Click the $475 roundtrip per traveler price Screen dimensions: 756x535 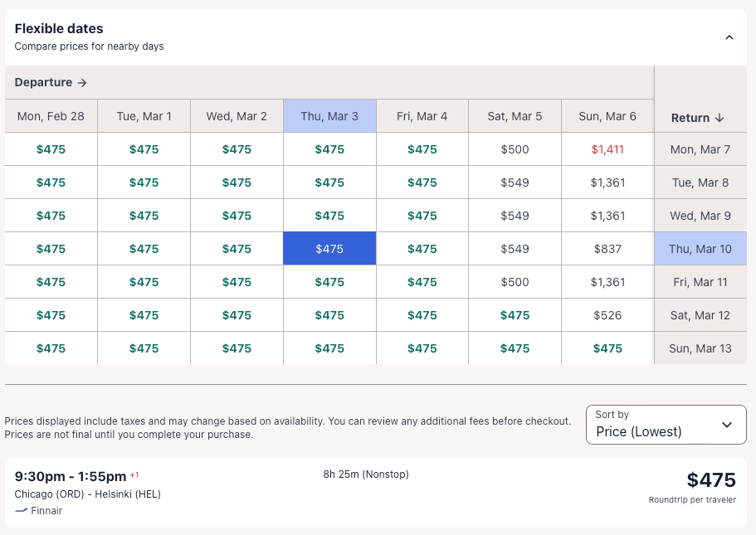click(x=710, y=480)
